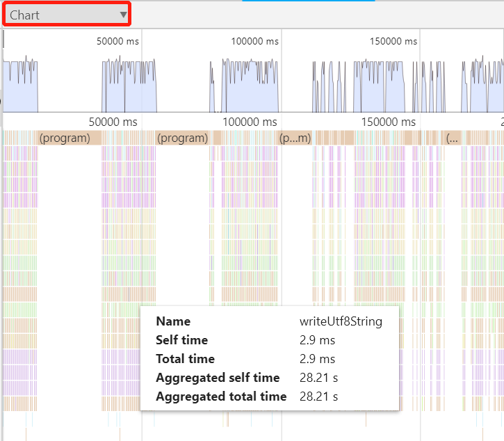Click the Total time label in tooltip
Image resolution: width=504 pixels, height=441 pixels.
(185, 359)
